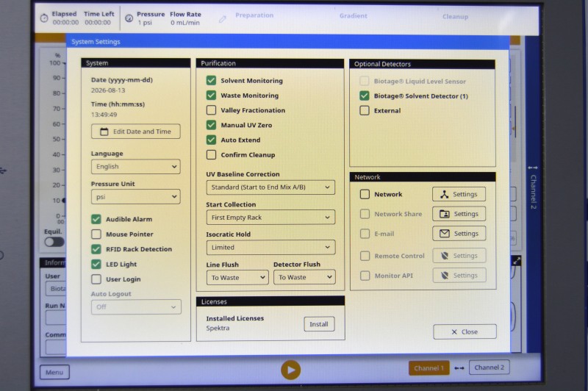Click the pencil icon beside Preparation
The width and height of the screenshot is (588, 391).
pos(223,19)
